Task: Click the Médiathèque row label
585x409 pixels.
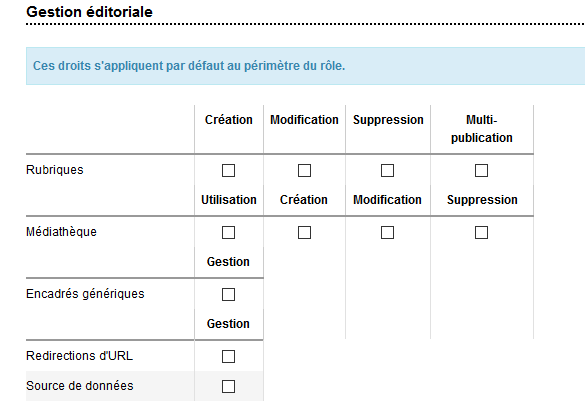Action: (x=62, y=232)
